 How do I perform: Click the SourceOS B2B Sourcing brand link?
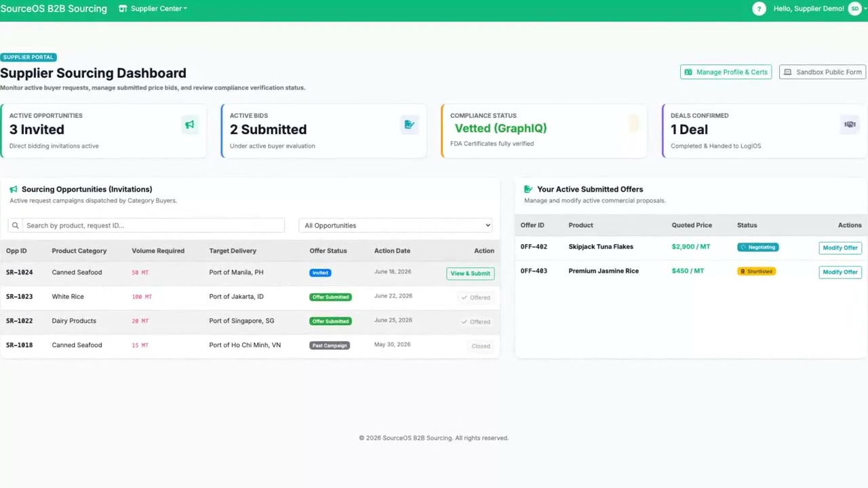coord(54,9)
